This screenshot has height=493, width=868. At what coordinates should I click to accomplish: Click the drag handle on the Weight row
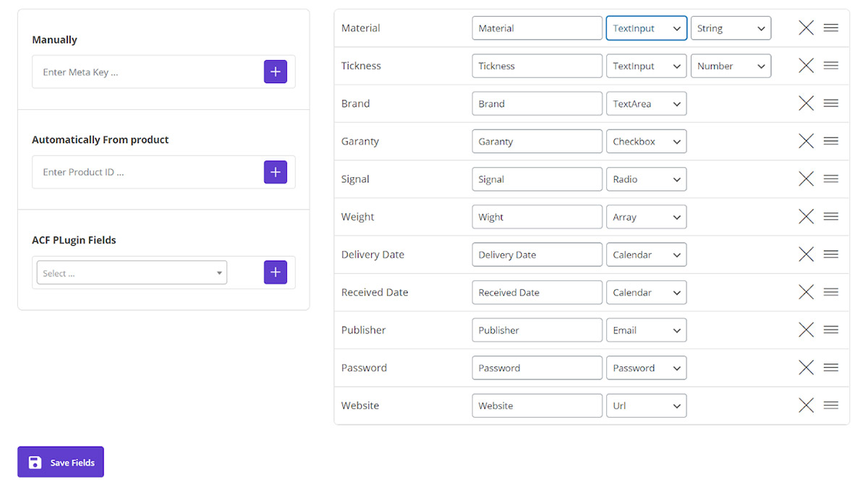831,216
